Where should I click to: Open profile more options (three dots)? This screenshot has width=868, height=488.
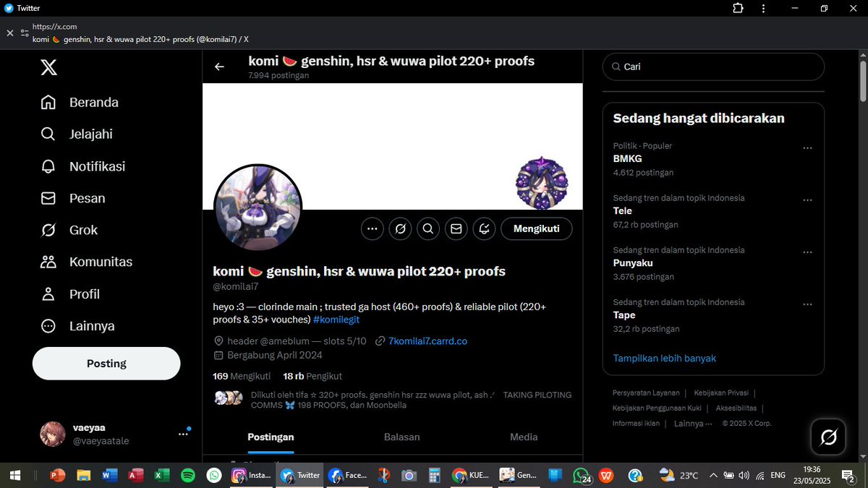pos(372,229)
